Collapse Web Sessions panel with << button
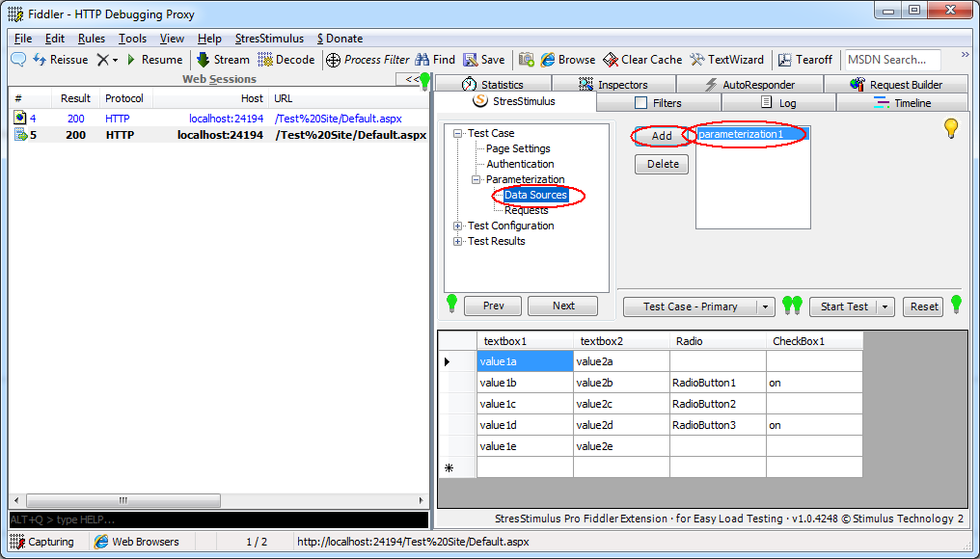 (x=411, y=79)
